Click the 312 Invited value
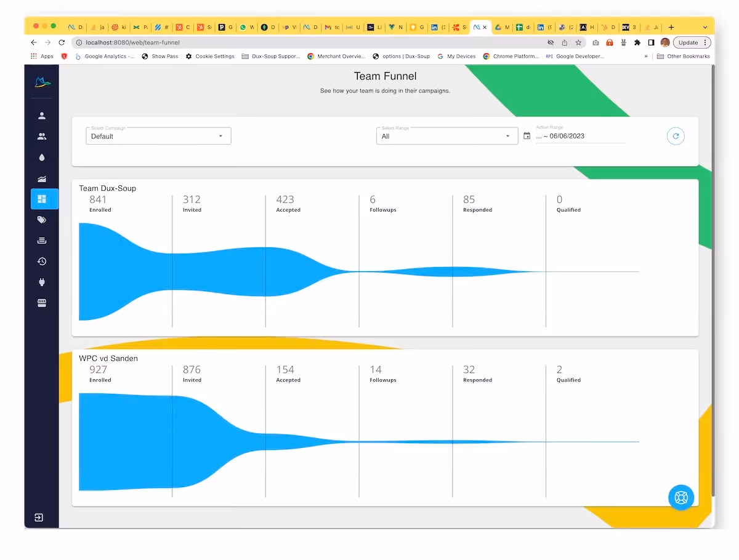Viewport: 739px width, 560px height. 192,199
